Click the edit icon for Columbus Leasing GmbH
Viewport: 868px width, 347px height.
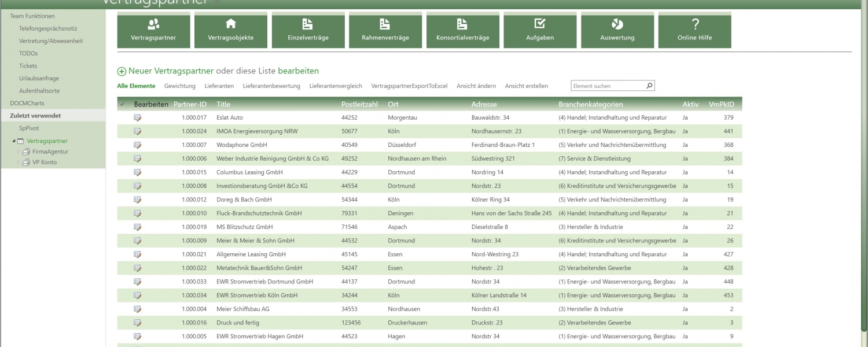(x=137, y=172)
